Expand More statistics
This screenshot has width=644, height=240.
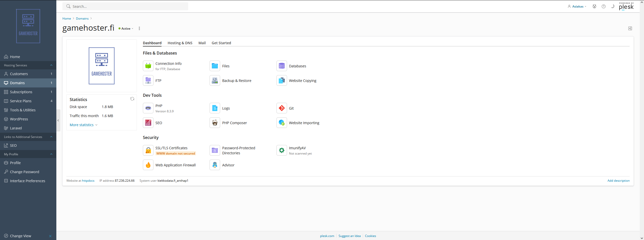pyautogui.click(x=84, y=125)
